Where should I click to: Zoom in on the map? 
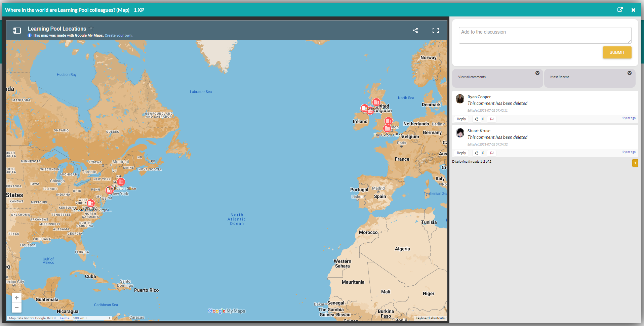(16, 298)
